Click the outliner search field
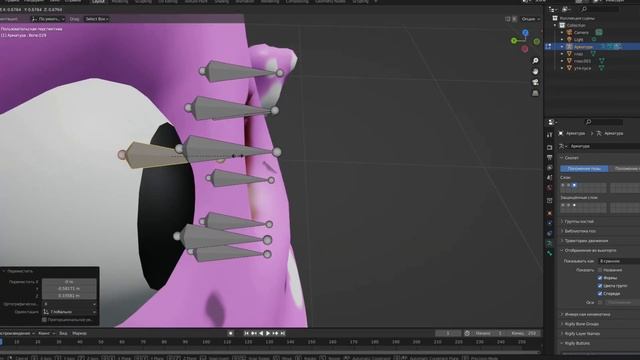This screenshot has height=360, width=640. coord(601,9)
